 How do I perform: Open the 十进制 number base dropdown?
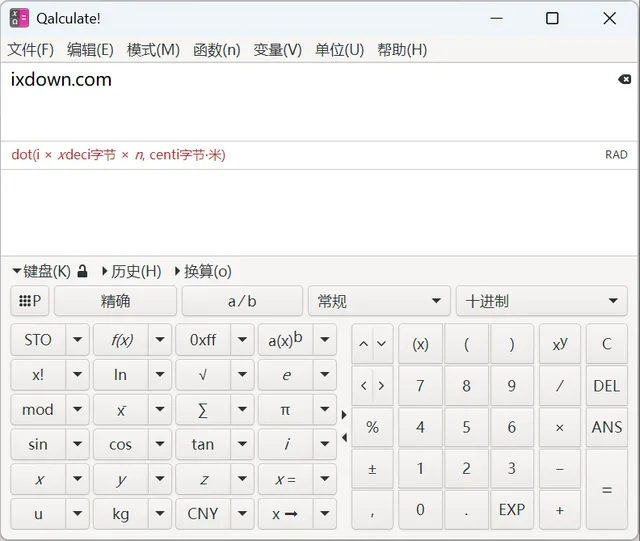click(541, 301)
